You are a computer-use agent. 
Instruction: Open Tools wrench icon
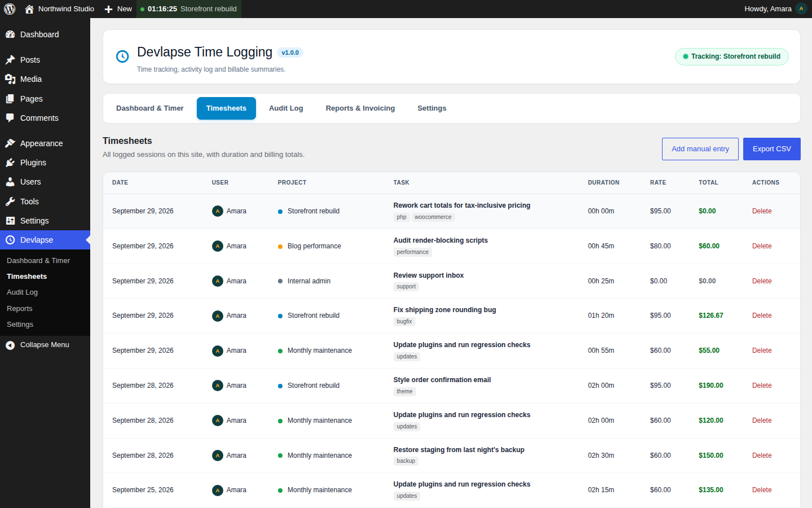10,202
